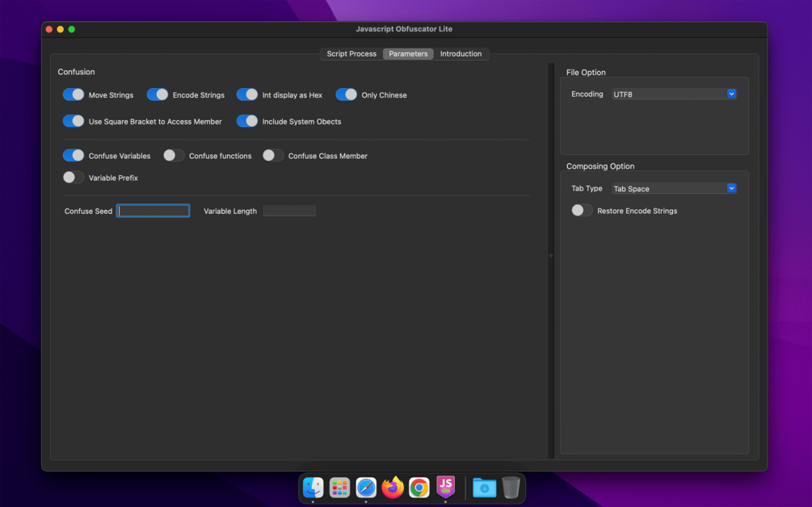Maximize the window with green button
This screenshot has height=507, width=812.
(x=72, y=30)
